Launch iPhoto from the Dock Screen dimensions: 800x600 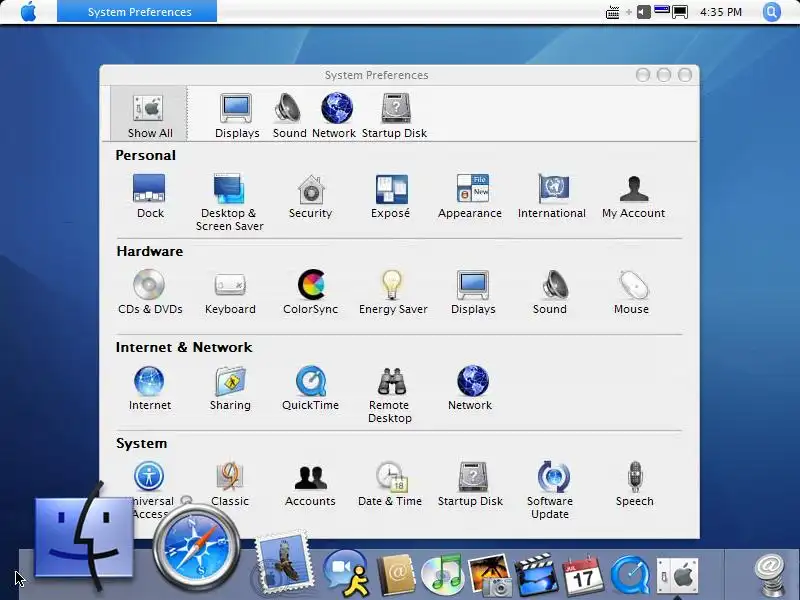[x=489, y=575]
